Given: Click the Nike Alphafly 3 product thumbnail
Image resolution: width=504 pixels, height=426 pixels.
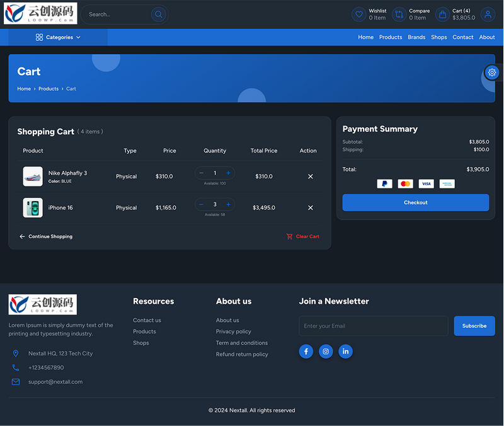Looking at the screenshot, I should [x=33, y=176].
